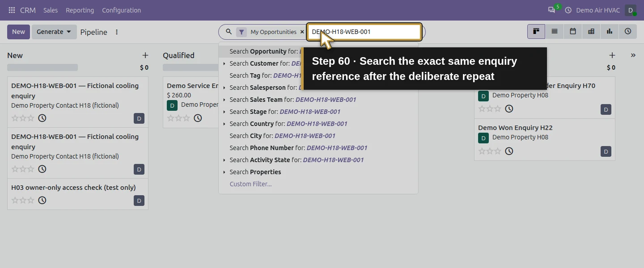Open Pipeline actions three-dot menu
Screen dimensions: 644x268
tap(117, 32)
